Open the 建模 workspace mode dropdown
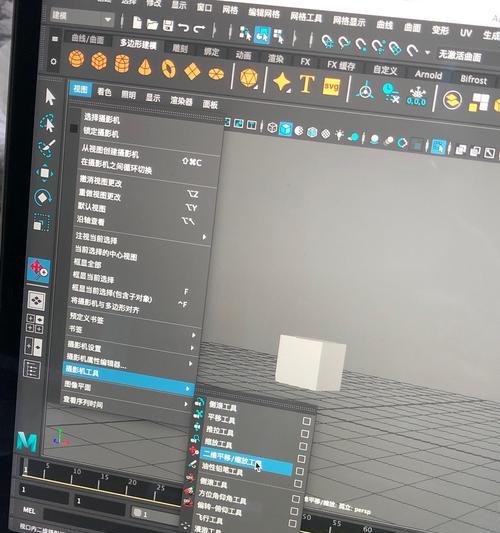Image resolution: width=500 pixels, height=533 pixels. coord(82,18)
